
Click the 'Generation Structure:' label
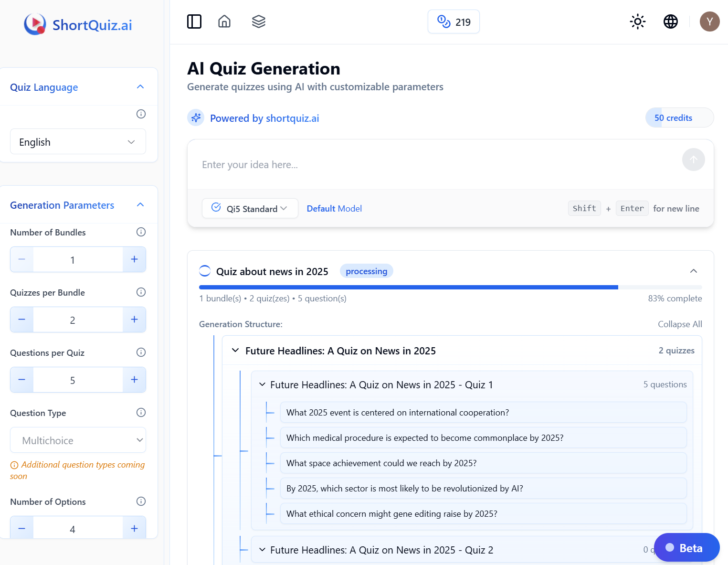point(241,324)
